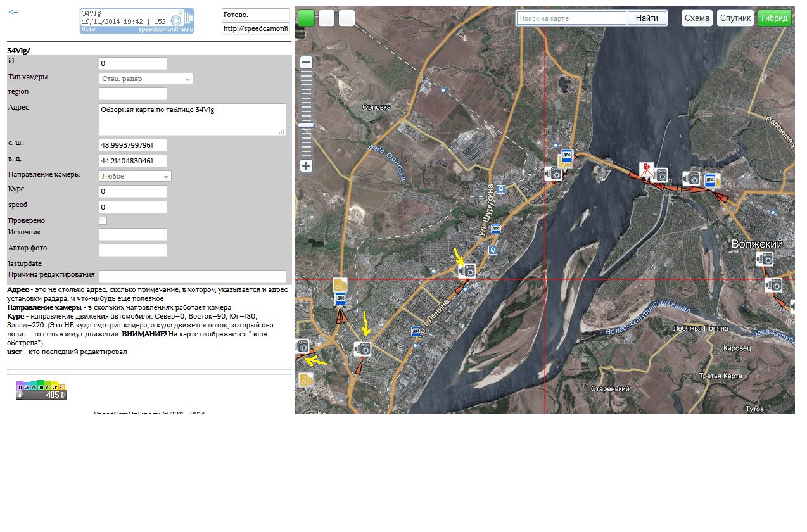Switch map to Спутник view
The height and width of the screenshot is (532, 807).
click(x=735, y=18)
